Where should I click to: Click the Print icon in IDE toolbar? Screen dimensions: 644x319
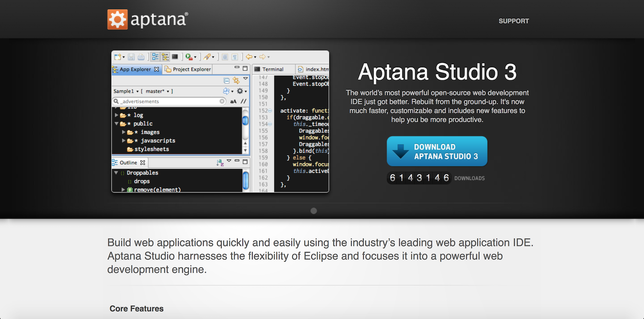[x=141, y=57]
